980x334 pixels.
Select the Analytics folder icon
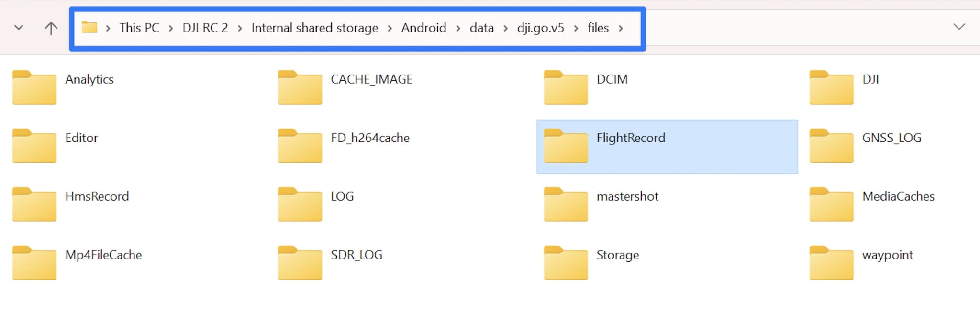pyautogui.click(x=34, y=87)
